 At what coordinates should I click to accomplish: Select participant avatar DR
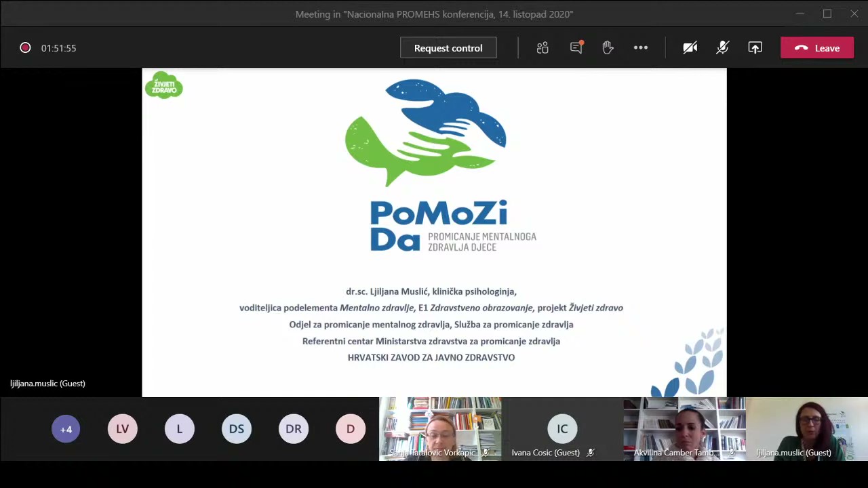pos(294,429)
